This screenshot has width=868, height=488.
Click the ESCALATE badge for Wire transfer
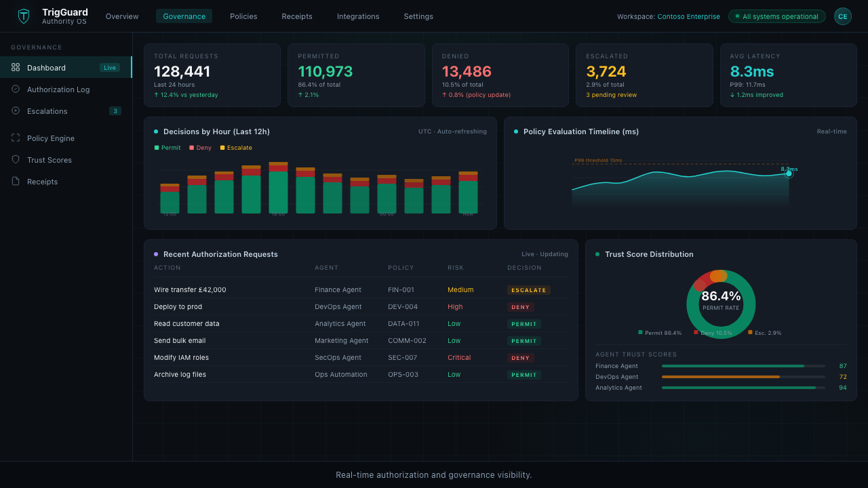coord(529,290)
